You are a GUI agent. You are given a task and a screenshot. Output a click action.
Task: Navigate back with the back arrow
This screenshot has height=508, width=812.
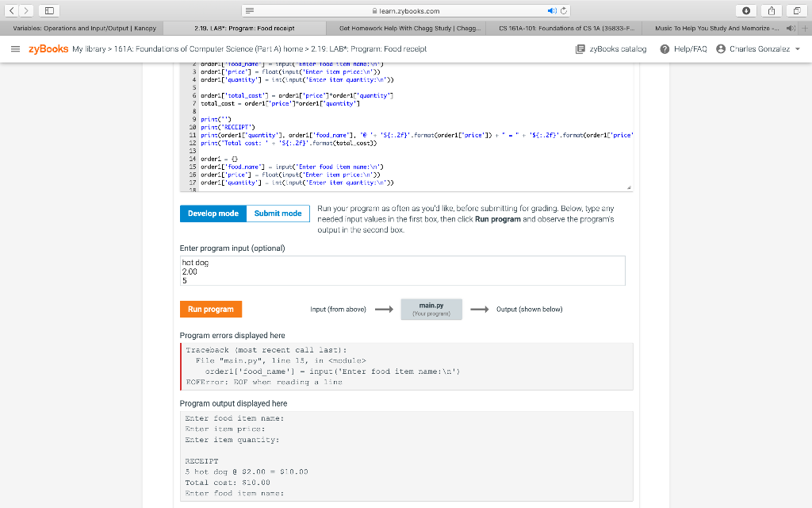point(10,10)
